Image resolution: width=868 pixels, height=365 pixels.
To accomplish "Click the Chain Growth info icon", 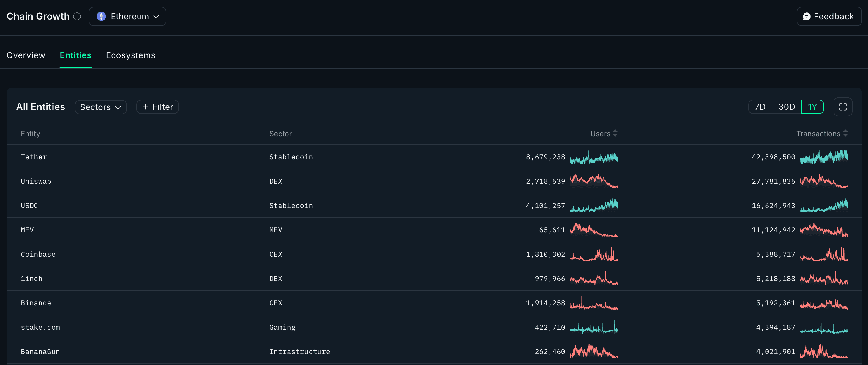I will point(77,16).
